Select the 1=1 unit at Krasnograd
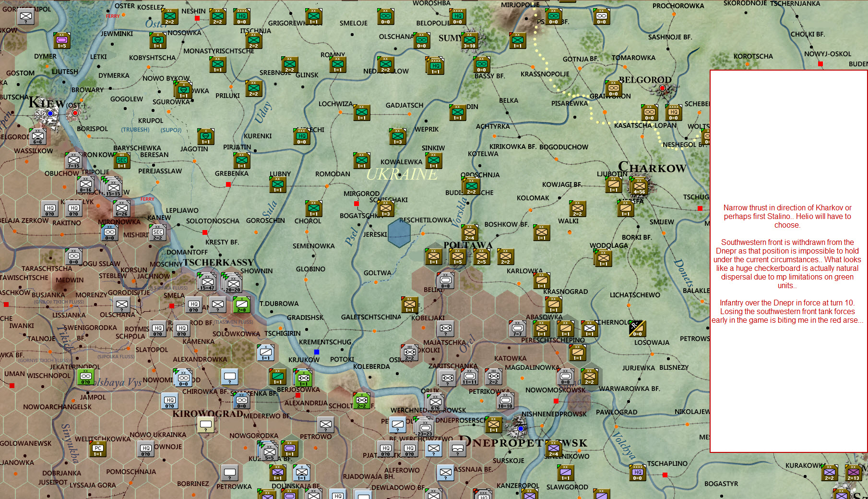868x499 pixels. [x=554, y=304]
